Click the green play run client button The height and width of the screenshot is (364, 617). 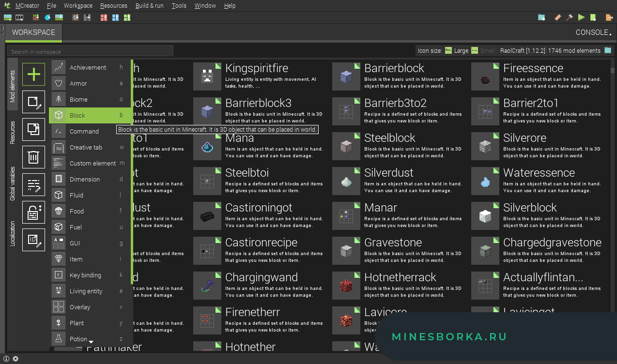coord(581,17)
